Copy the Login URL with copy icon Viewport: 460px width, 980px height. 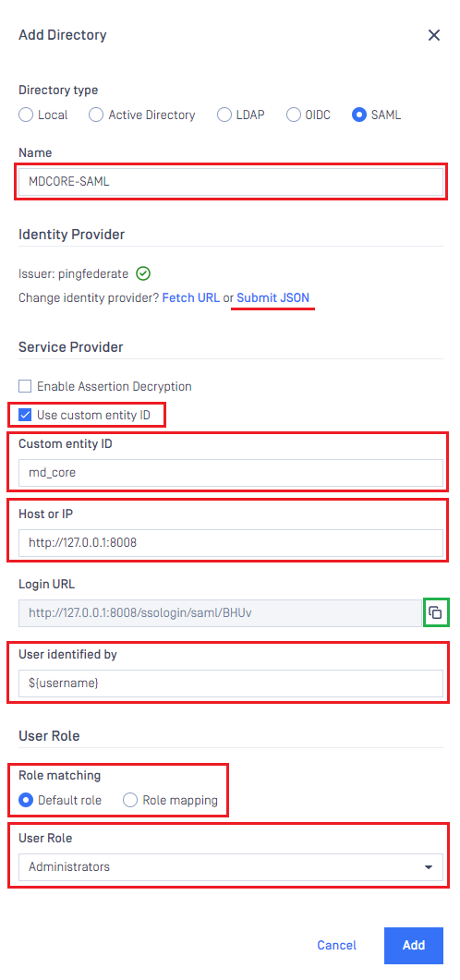pyautogui.click(x=436, y=612)
